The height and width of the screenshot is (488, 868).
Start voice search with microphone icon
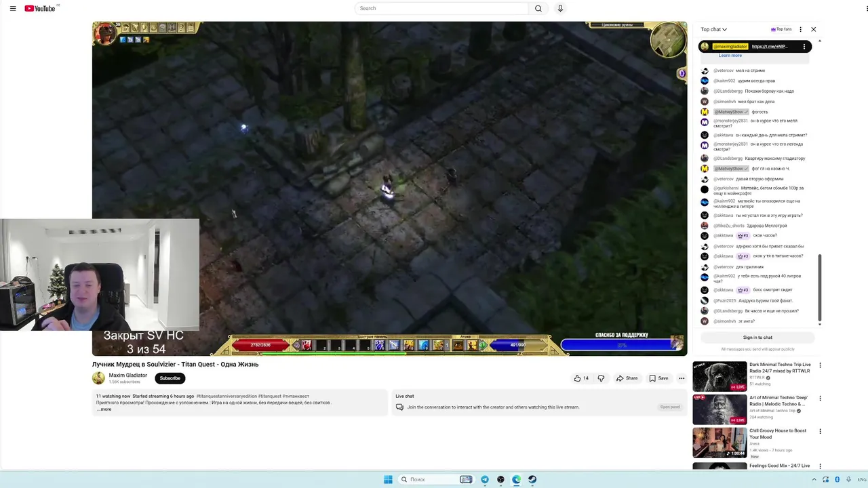(x=560, y=8)
